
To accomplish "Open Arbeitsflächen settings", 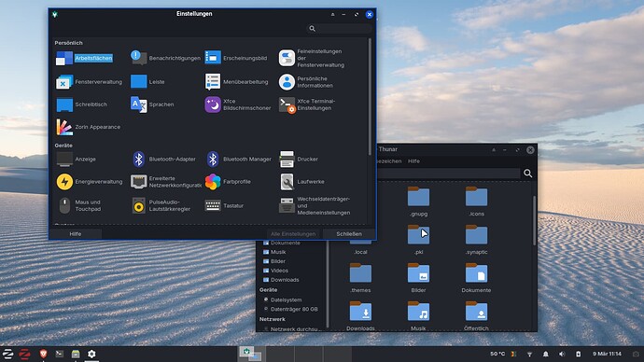I will [x=84, y=58].
